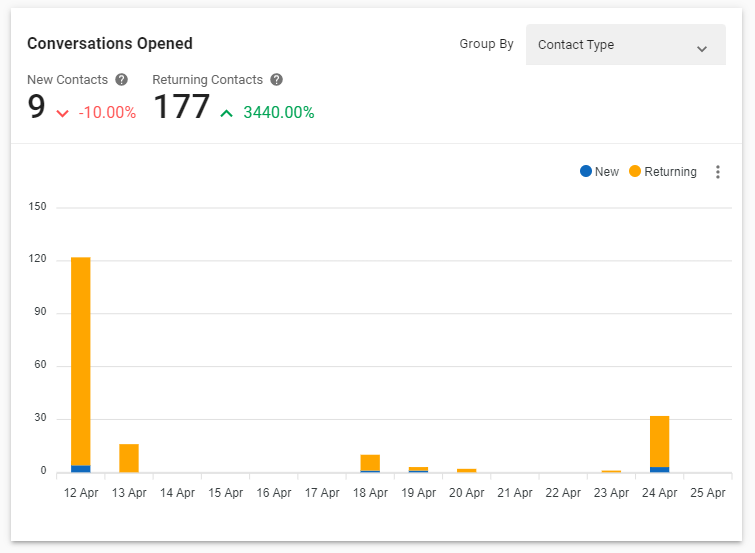Click the dropdown chevron arrow
Image resolution: width=755 pixels, height=553 pixels.
point(702,48)
